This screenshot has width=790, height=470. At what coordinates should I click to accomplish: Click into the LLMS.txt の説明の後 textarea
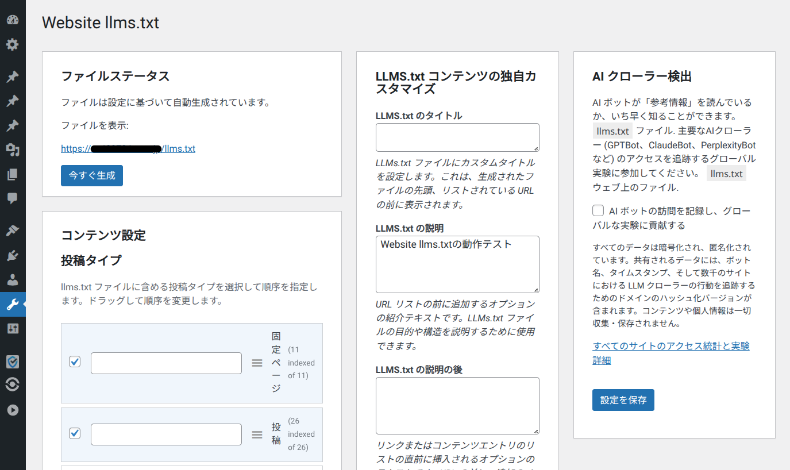click(x=457, y=406)
